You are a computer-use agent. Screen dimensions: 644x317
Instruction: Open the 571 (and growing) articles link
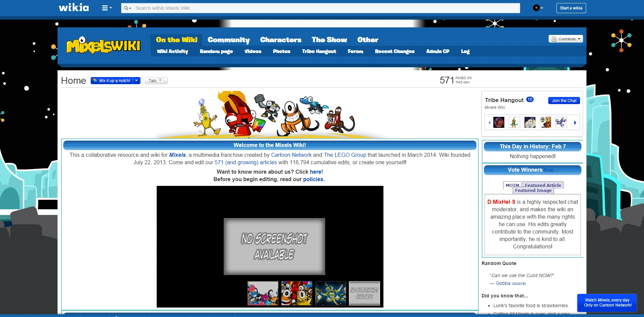coord(246,163)
